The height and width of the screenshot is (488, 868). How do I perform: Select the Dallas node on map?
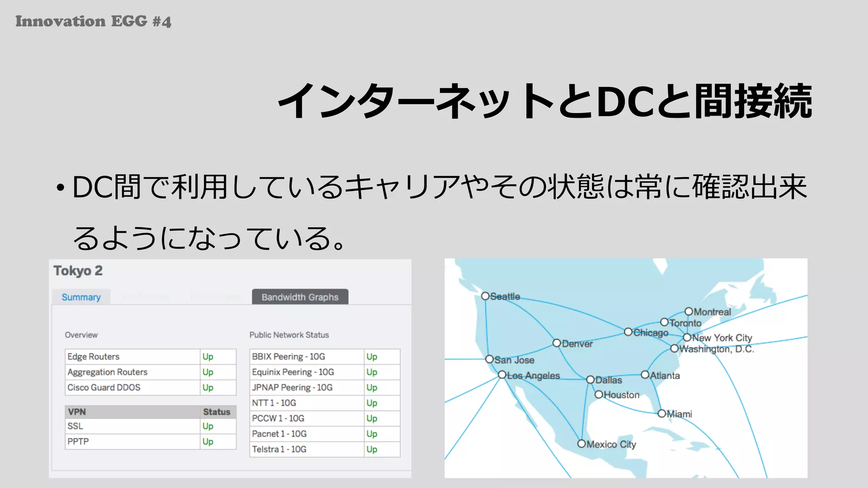(x=590, y=380)
